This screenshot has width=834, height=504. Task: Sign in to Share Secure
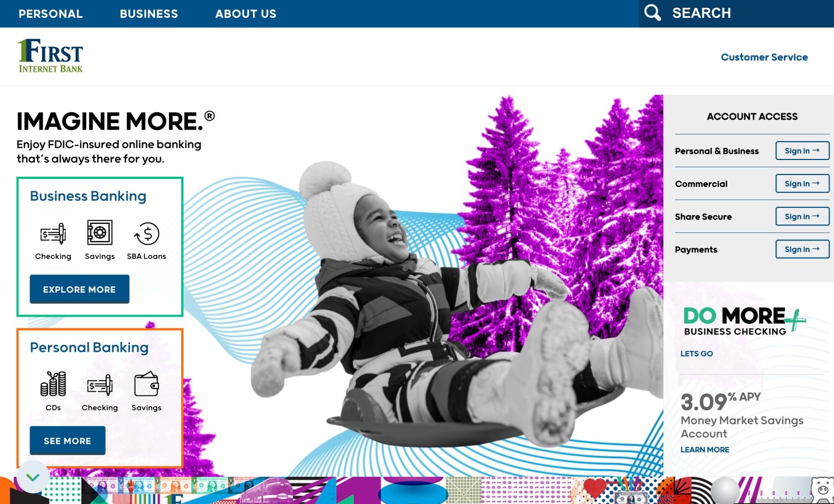click(802, 216)
